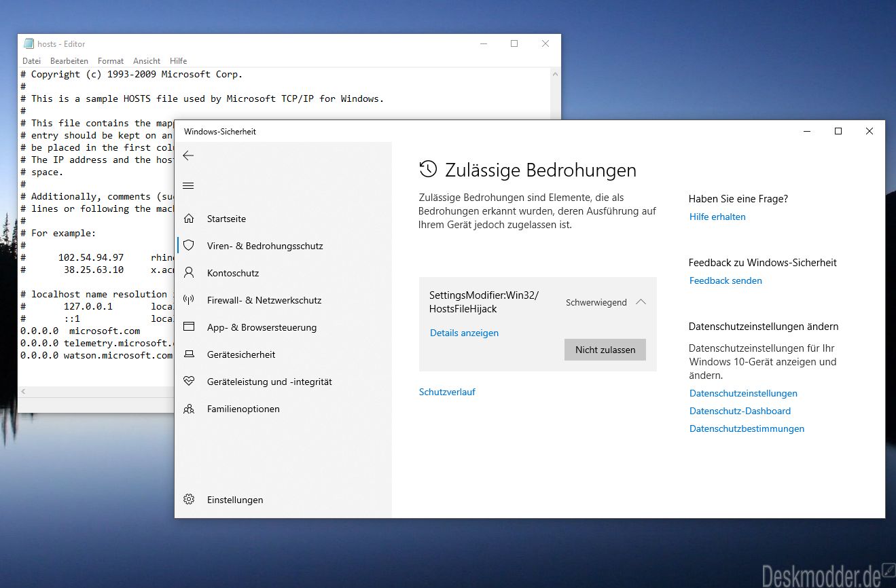The width and height of the screenshot is (896, 588).
Task: Select the Viren- & Bedrohungsschutz shield icon
Action: [189, 246]
